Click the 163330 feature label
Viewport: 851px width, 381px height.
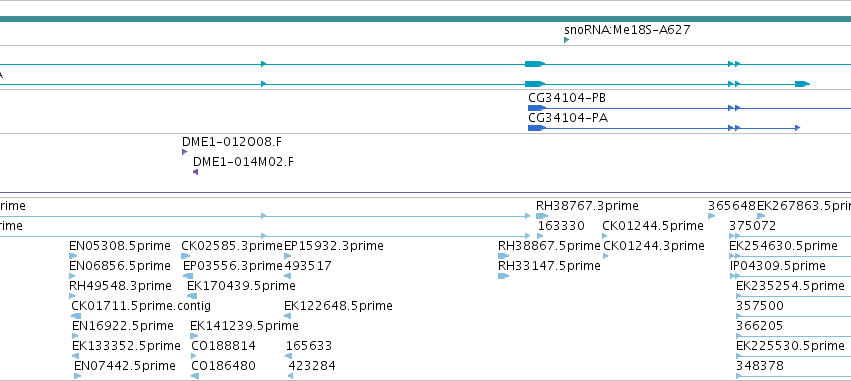(561, 226)
